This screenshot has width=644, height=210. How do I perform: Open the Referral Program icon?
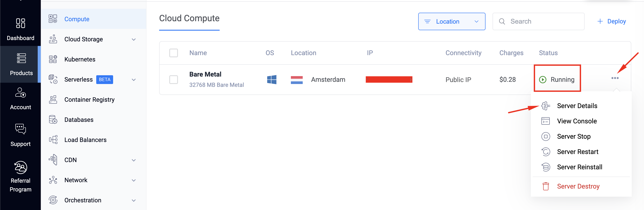(21, 167)
